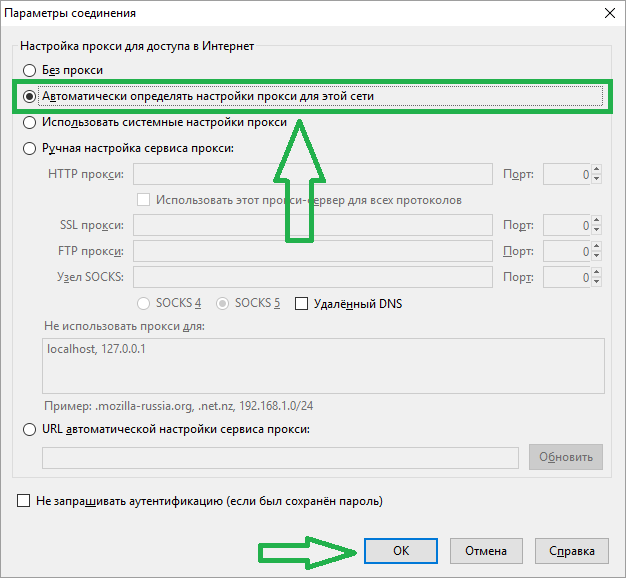
Task: Close the 'Параметры соединения' dialog window
Action: (604, 14)
